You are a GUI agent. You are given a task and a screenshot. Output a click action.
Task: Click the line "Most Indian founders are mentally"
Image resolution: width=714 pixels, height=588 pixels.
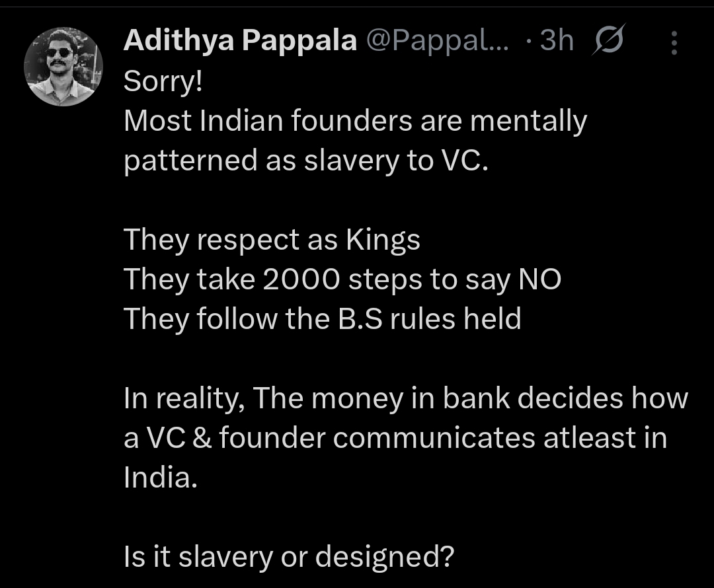pyautogui.click(x=355, y=121)
